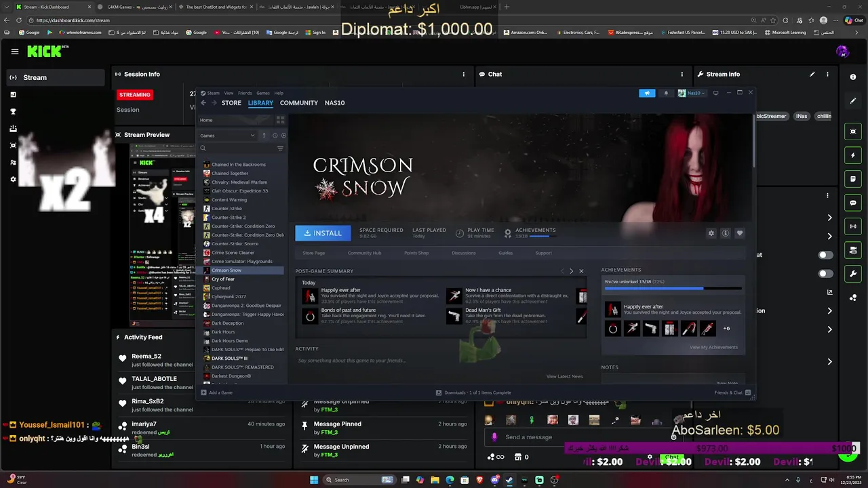Screen dimensions: 868x488
Task: Open the Friends menu in Steam
Action: pyautogui.click(x=245, y=93)
